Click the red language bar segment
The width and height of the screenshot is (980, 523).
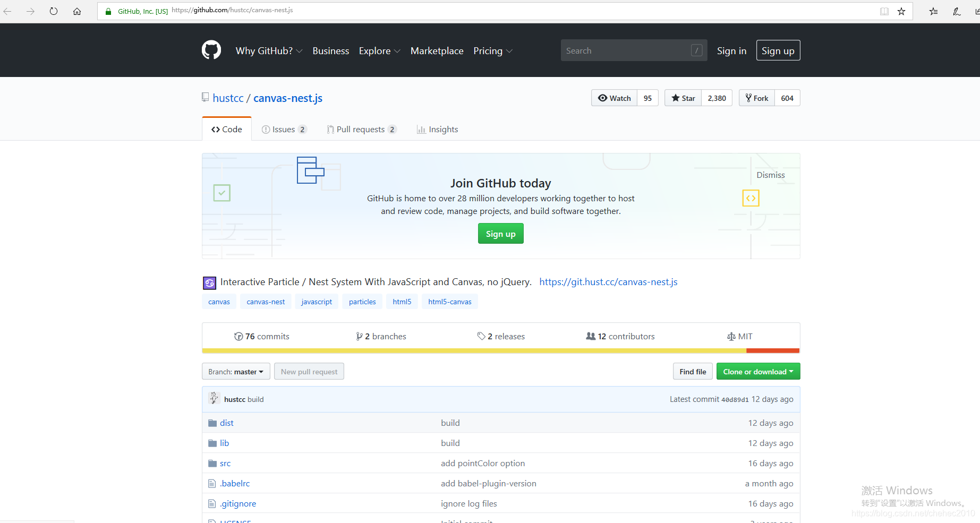[773, 350]
